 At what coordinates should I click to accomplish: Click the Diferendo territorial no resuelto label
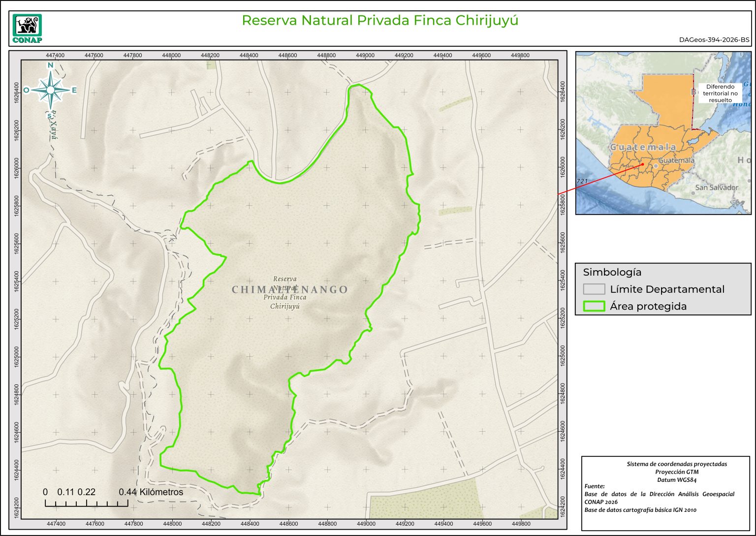pyautogui.click(x=720, y=93)
